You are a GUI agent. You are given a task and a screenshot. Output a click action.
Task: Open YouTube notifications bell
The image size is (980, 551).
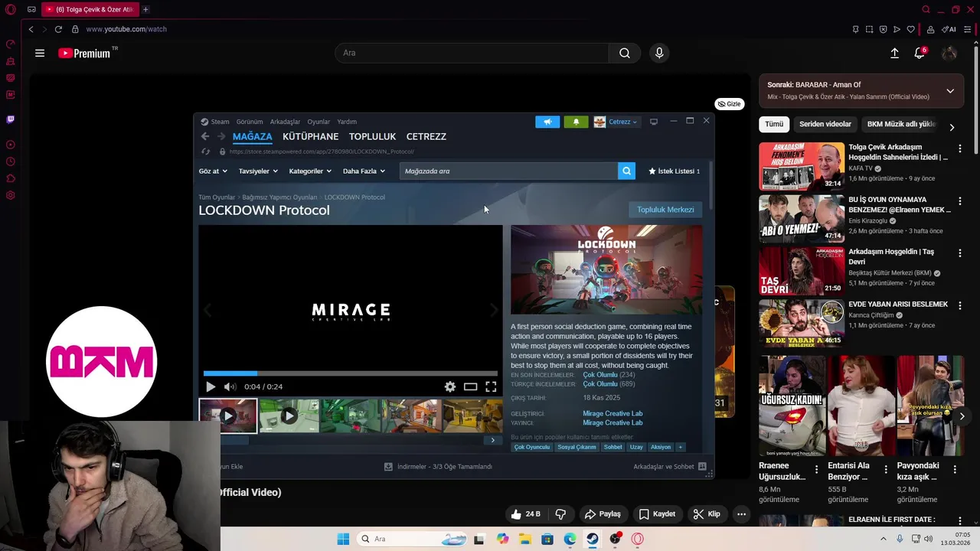(x=920, y=53)
